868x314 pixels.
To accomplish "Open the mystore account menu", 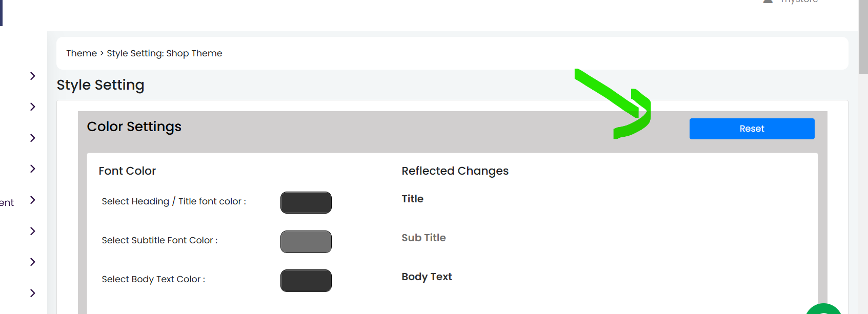I will coord(799,2).
